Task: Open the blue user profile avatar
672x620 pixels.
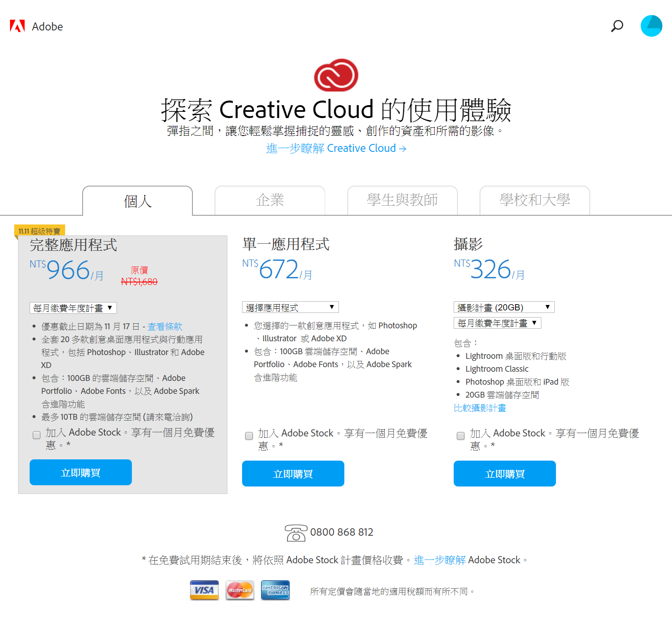Action: (x=651, y=26)
